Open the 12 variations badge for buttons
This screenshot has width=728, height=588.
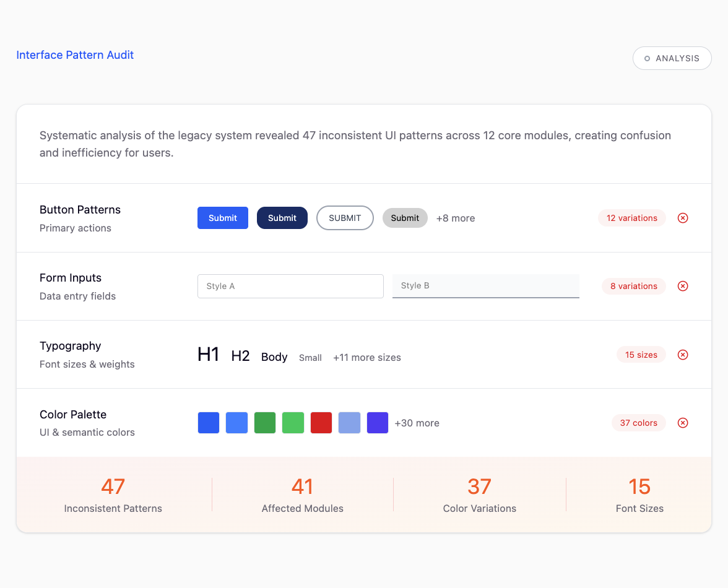(632, 218)
